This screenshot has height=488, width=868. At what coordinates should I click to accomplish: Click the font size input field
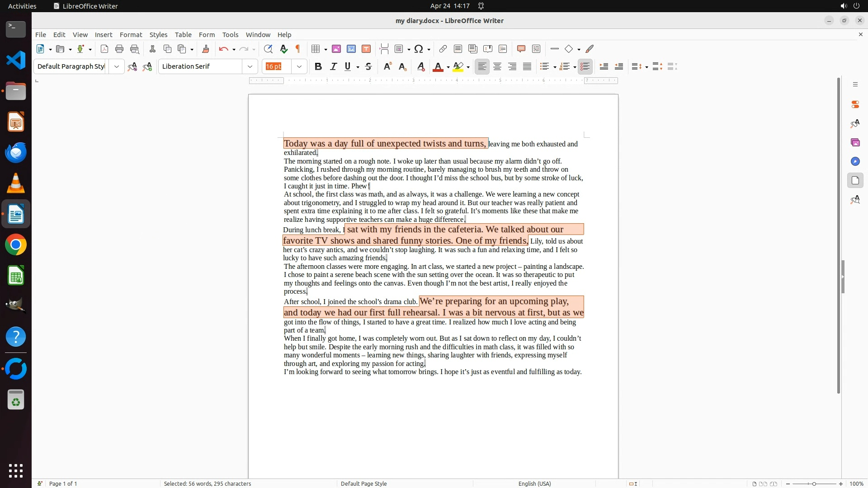[x=277, y=67]
